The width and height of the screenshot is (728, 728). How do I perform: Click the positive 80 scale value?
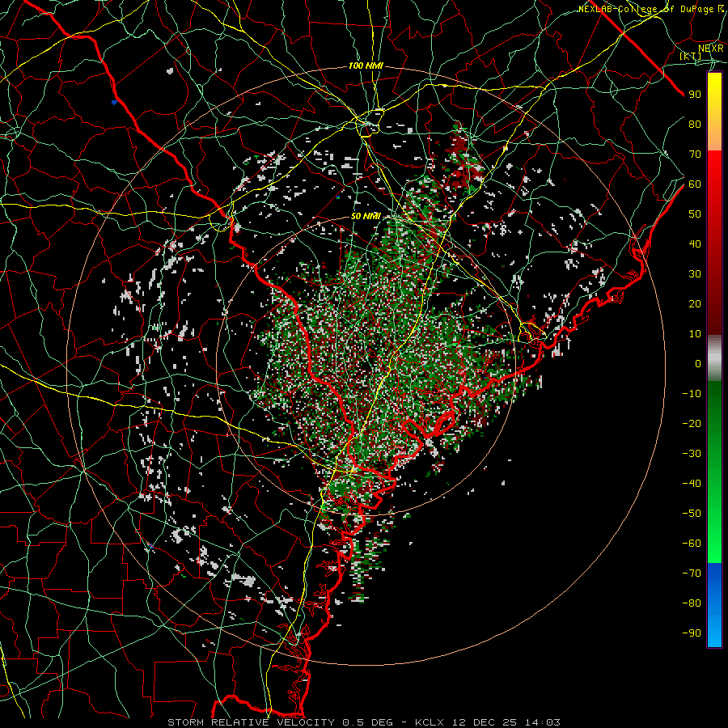click(x=695, y=125)
